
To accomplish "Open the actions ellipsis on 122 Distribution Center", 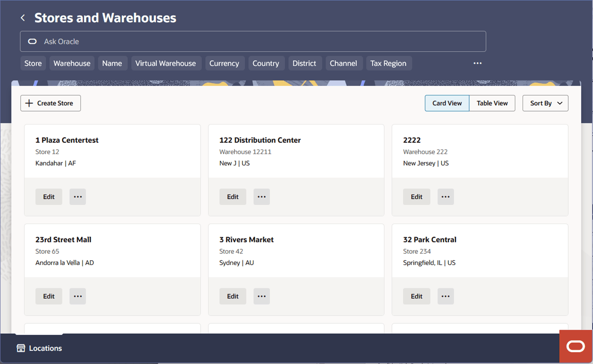I will click(x=262, y=197).
